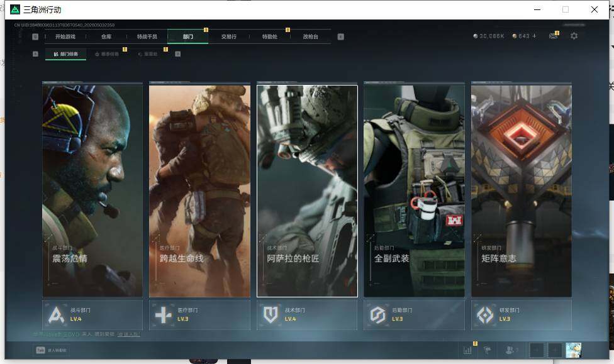Screen dimensions: 614x364
Task: Click the 30,066K currency coin icon
Action: [476, 36]
